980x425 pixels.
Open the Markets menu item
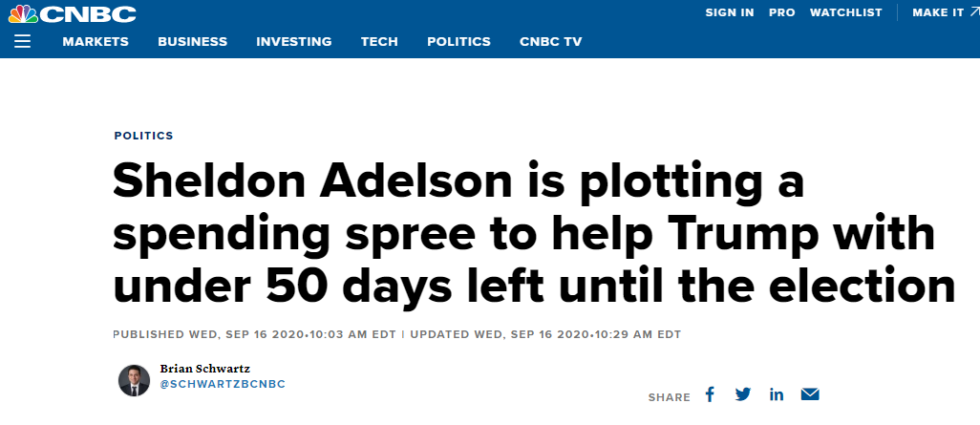pyautogui.click(x=96, y=41)
